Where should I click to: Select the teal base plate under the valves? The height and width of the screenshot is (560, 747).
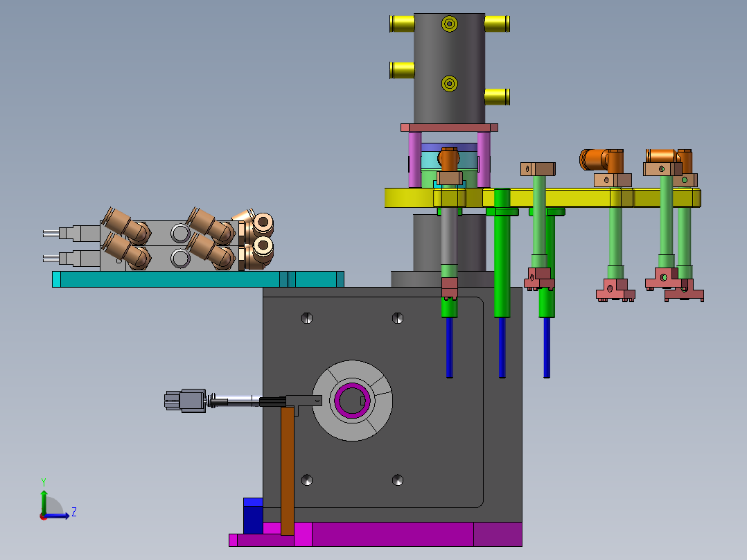point(197,279)
